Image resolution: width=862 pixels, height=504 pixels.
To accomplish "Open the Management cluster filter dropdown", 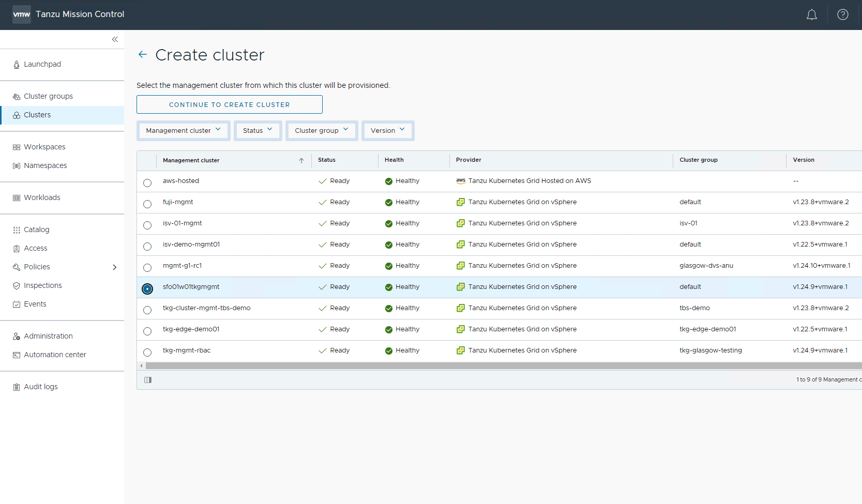I will [184, 131].
